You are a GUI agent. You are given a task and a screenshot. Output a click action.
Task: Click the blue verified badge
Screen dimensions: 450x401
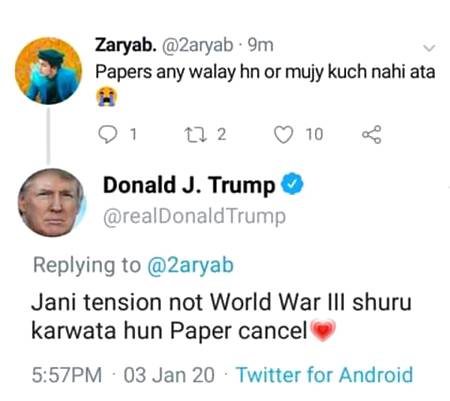tap(292, 184)
